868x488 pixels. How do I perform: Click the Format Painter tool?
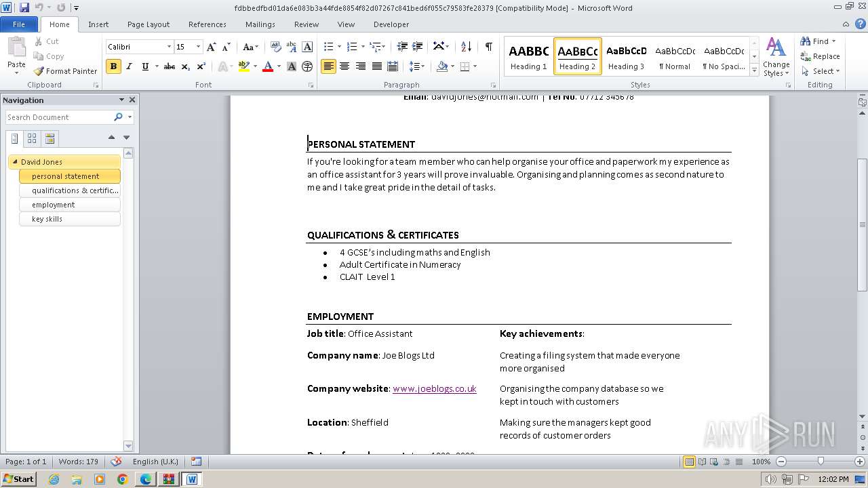click(x=66, y=71)
